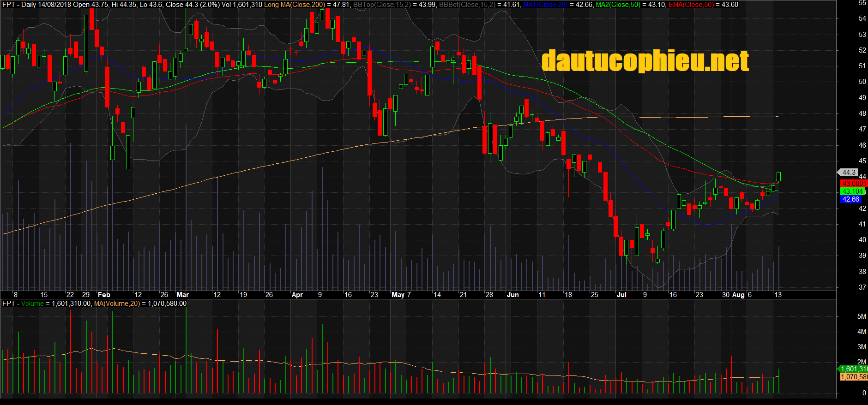Select the BBBot(Close,15,2) legend label

click(x=467, y=5)
